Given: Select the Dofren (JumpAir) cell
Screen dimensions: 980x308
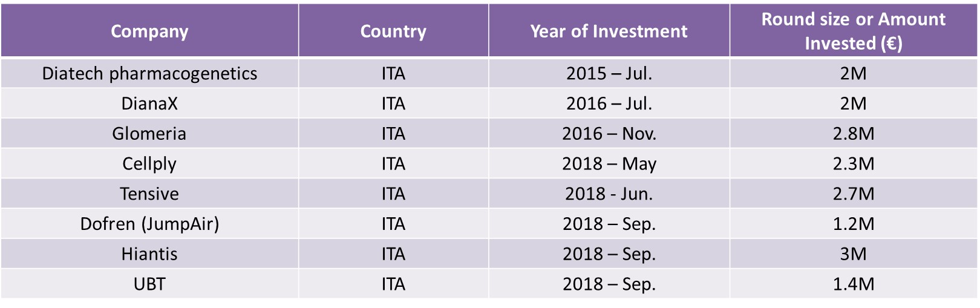Looking at the screenshot, I should (149, 224).
